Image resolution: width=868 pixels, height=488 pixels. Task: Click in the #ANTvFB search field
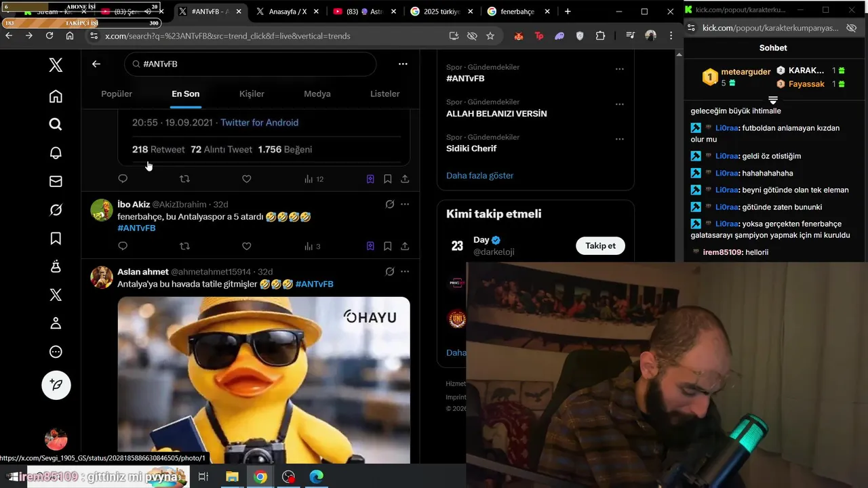(x=250, y=64)
